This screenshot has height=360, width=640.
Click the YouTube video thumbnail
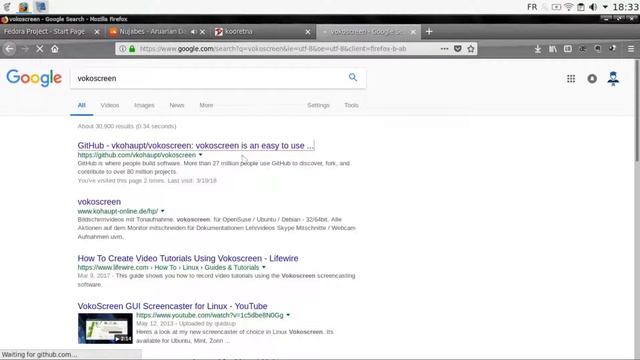pos(105,329)
